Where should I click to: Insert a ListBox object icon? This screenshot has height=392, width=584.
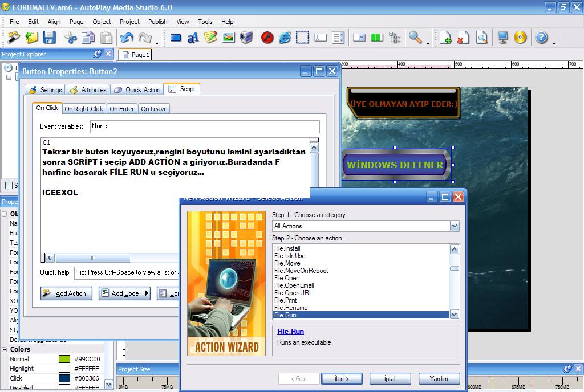click(338, 38)
